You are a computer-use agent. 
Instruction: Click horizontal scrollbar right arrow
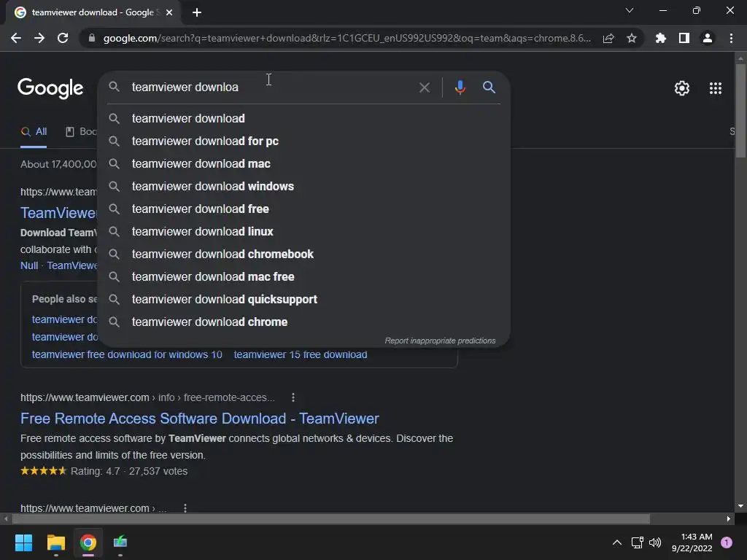(729, 519)
